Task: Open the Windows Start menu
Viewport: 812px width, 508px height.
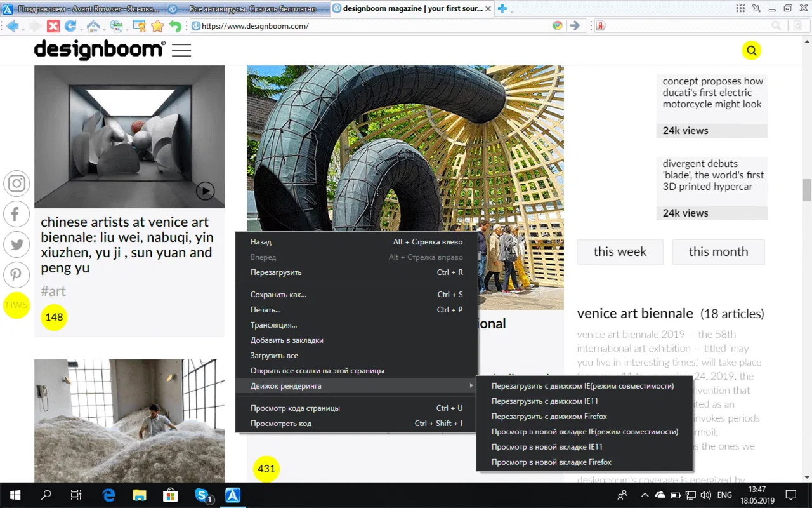Action: [x=15, y=495]
